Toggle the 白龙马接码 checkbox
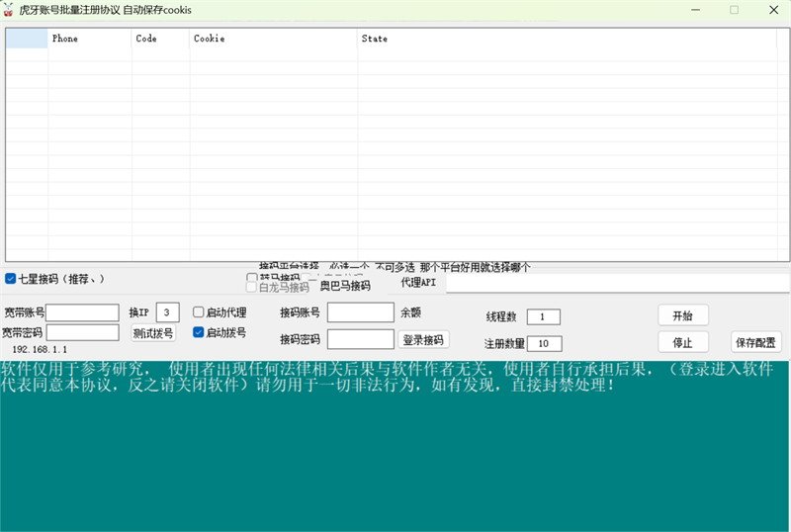 pyautogui.click(x=251, y=287)
